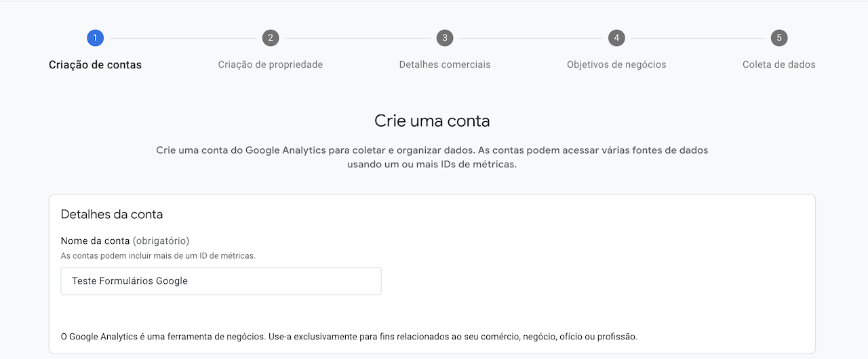Open the Criação de contas step label
Screen dimensions: 868x359
click(96, 65)
